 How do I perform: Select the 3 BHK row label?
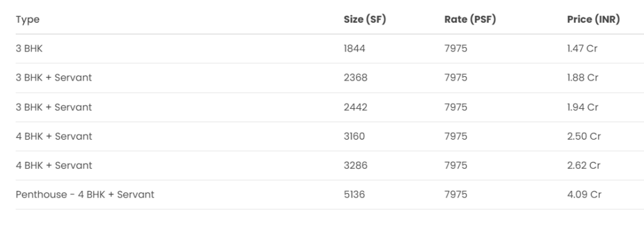[29, 48]
